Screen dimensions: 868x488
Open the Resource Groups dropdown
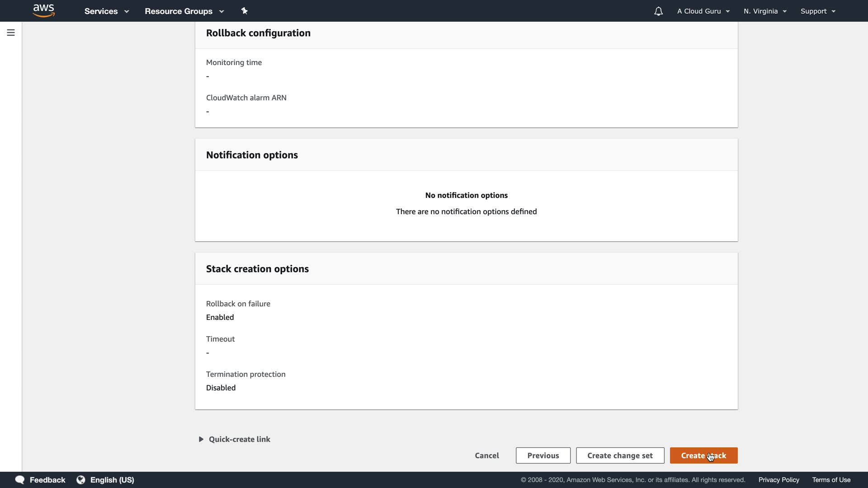[x=184, y=11]
